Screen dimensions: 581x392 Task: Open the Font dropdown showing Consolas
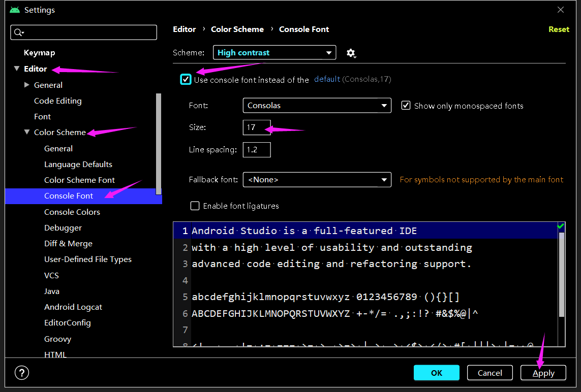click(x=317, y=106)
